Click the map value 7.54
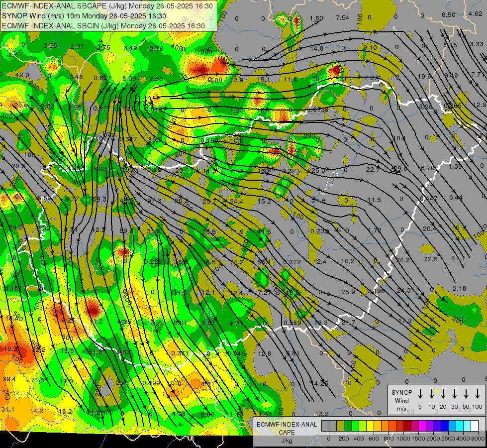 pos(342,18)
